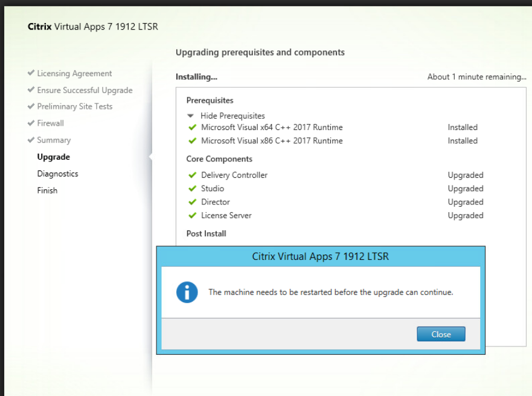Click the green check beside Delivery Controller
The height and width of the screenshot is (396, 532).
[x=193, y=175]
